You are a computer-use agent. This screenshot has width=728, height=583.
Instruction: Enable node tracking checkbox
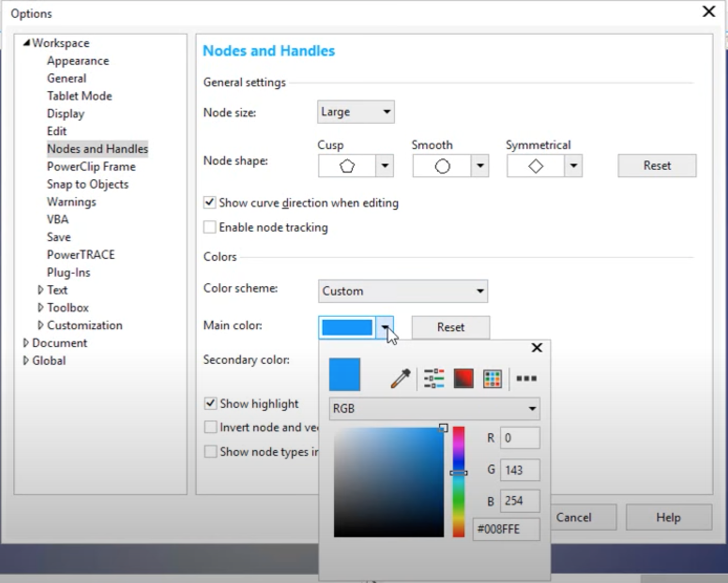click(210, 227)
